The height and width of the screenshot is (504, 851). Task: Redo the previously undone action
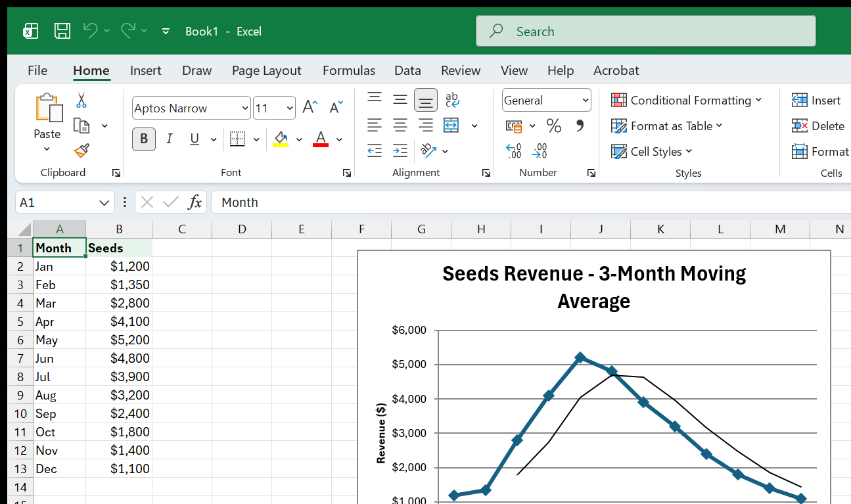coord(128,30)
